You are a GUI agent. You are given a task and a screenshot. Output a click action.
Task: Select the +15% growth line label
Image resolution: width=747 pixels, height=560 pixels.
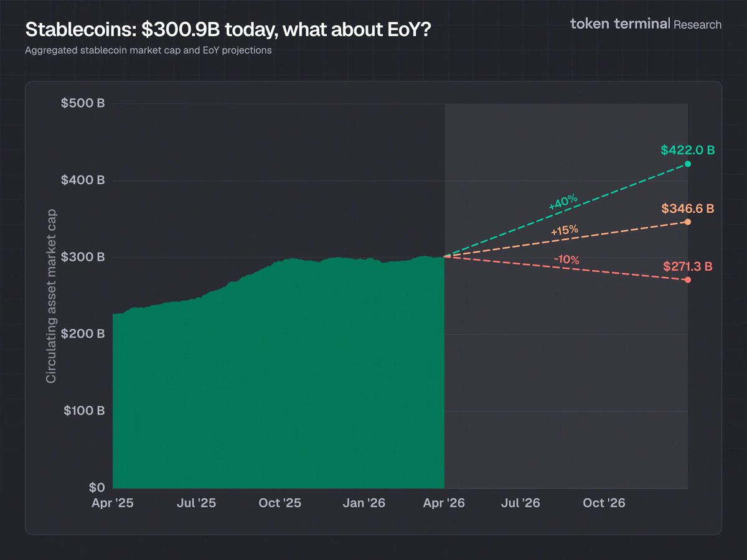[x=565, y=231]
